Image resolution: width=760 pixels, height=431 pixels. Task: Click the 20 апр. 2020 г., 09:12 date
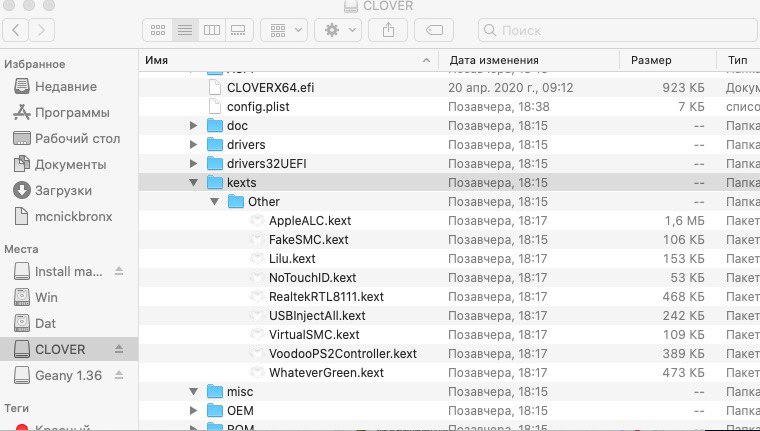510,88
